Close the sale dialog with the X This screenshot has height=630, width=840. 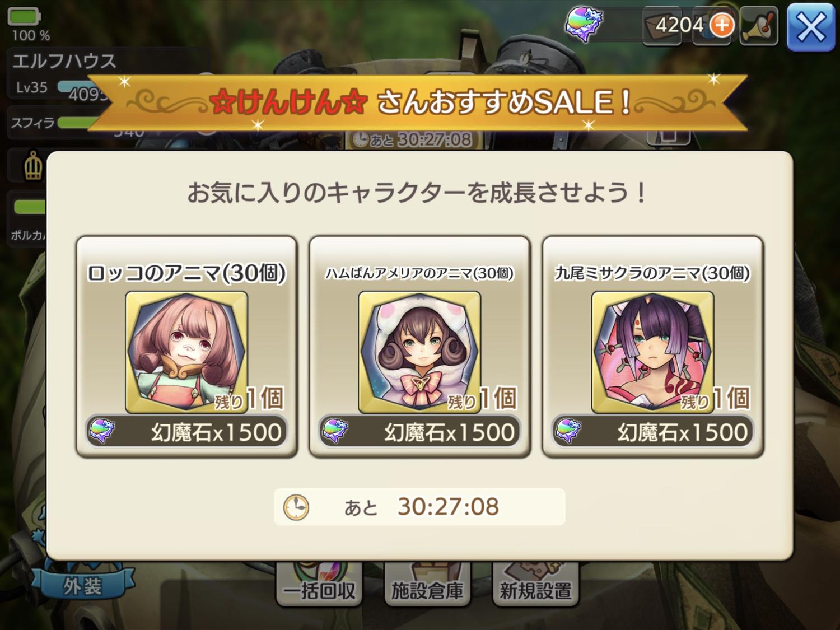coord(810,27)
